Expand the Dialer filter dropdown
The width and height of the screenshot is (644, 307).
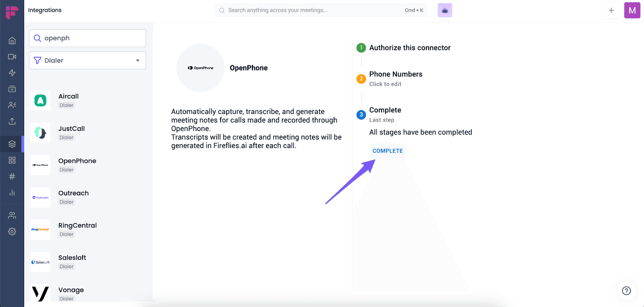pos(87,60)
